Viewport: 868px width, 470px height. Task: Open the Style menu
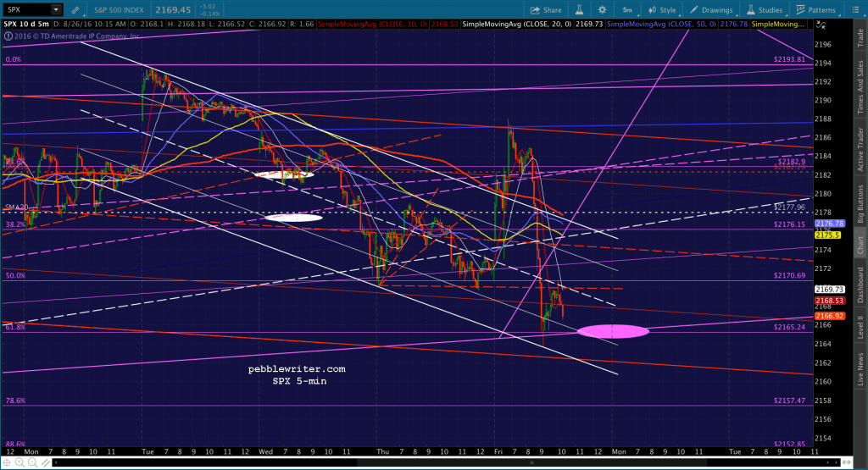663,10
